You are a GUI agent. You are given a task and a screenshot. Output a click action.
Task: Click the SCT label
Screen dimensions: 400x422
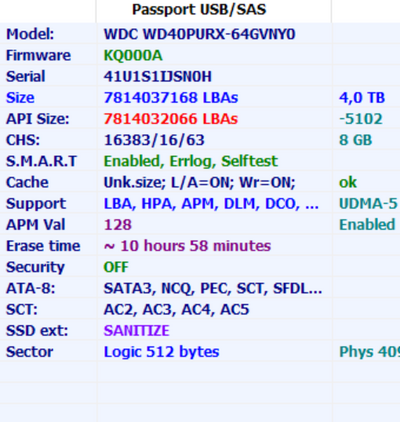22,309
